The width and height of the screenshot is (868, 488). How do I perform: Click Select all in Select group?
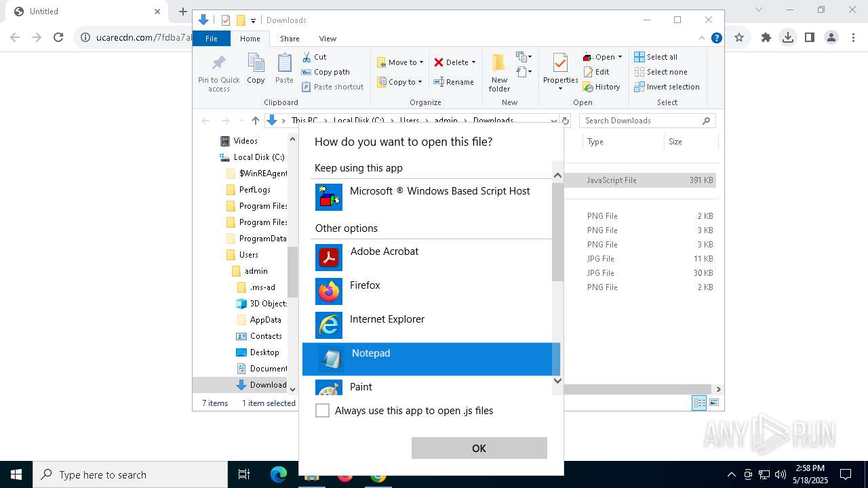click(656, 57)
